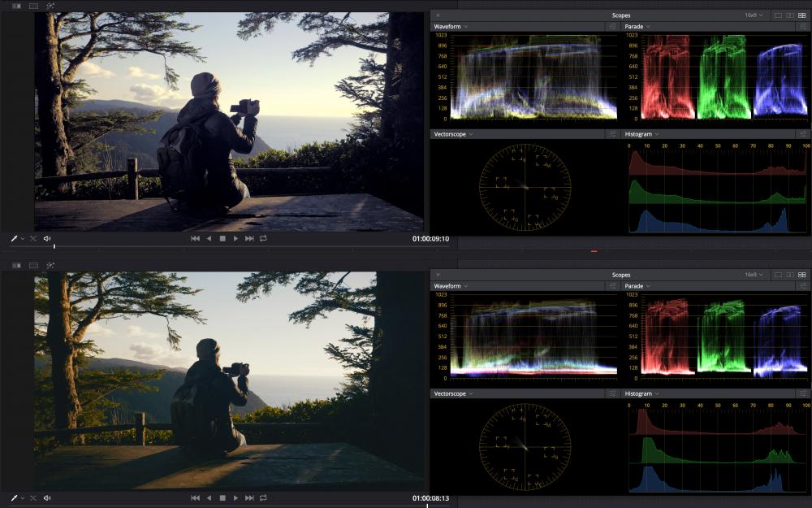This screenshot has width=812, height=508.
Task: Mute audio with the top viewer speaker icon
Action: 47,239
